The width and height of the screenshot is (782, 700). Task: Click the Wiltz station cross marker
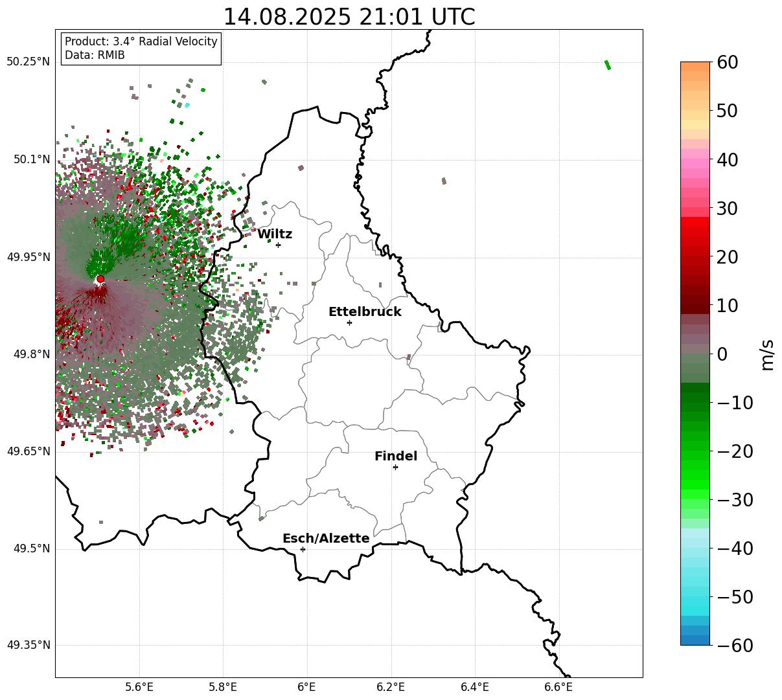click(x=279, y=245)
